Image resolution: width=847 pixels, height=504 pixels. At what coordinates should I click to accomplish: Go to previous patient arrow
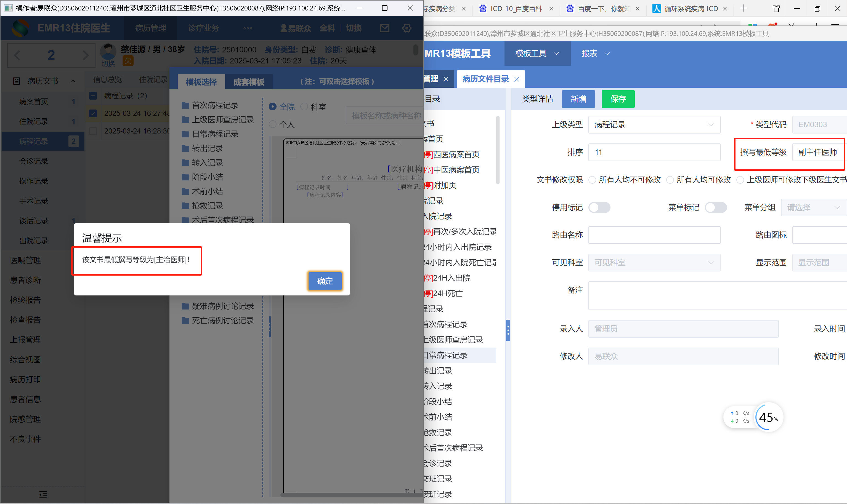click(17, 55)
